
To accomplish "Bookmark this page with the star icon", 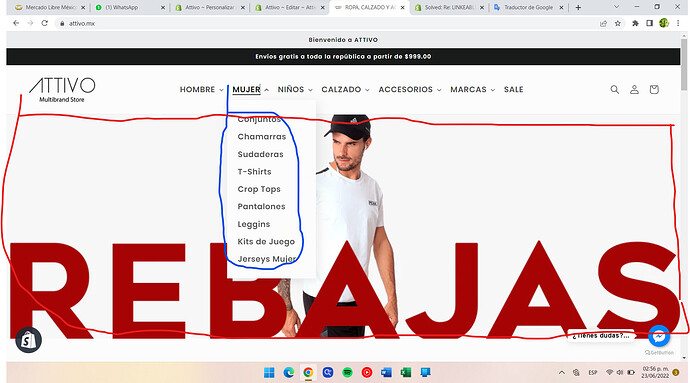I will click(618, 23).
